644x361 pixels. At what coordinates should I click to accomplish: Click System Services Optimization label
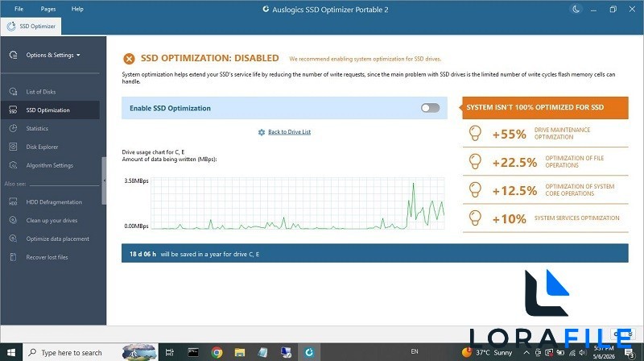tap(576, 218)
